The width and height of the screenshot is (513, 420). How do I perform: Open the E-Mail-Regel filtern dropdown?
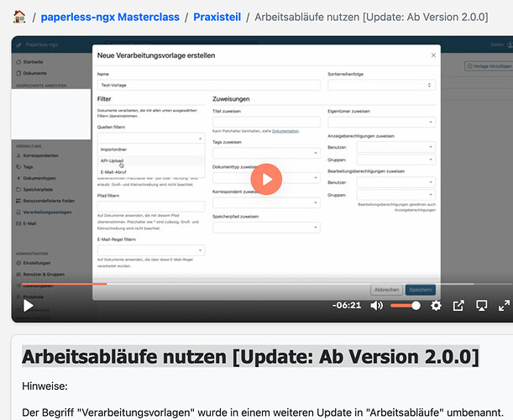click(151, 250)
